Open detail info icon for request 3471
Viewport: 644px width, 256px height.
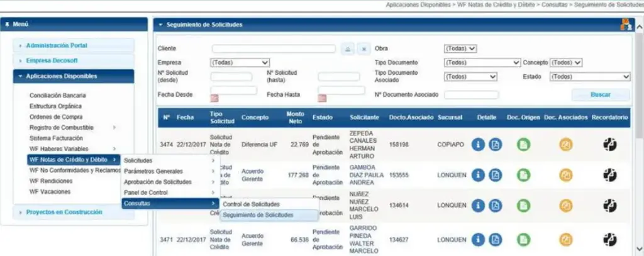478,239
